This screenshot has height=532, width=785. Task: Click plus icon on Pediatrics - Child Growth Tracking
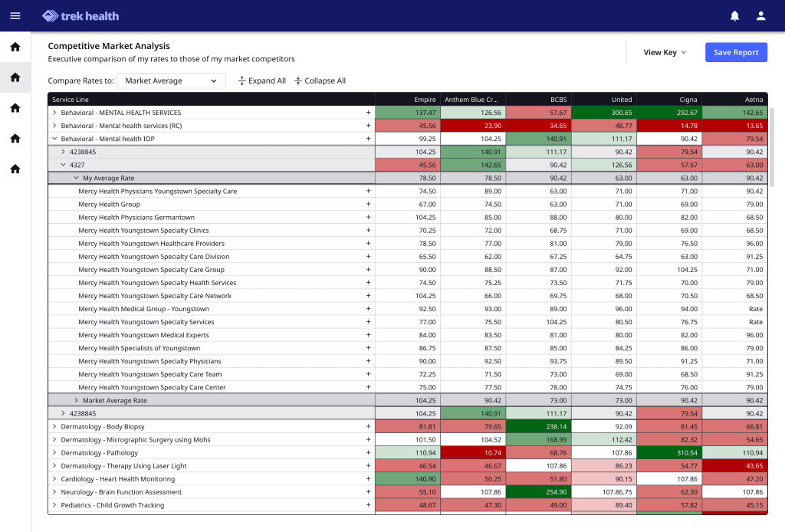(x=368, y=505)
